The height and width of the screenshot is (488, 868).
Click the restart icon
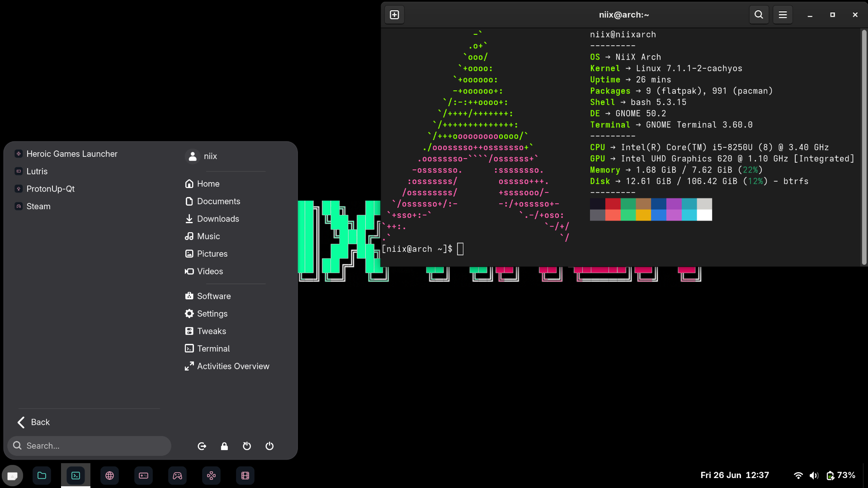point(247,446)
